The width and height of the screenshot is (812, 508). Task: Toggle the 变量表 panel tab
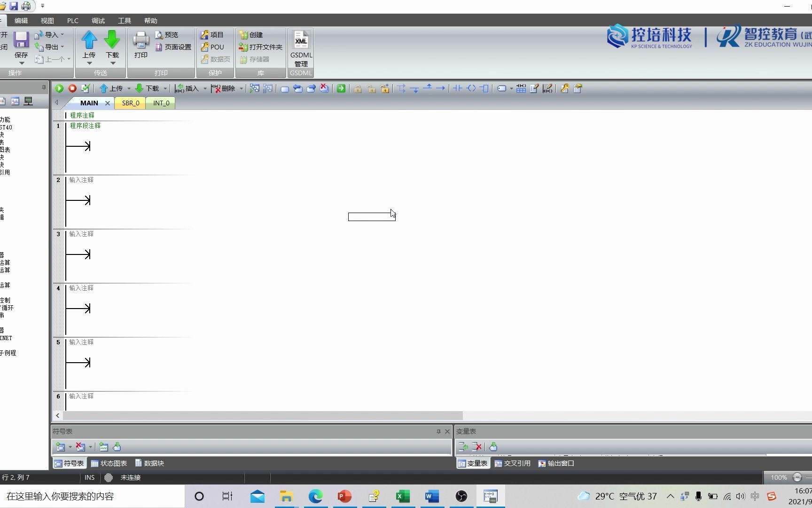point(473,463)
